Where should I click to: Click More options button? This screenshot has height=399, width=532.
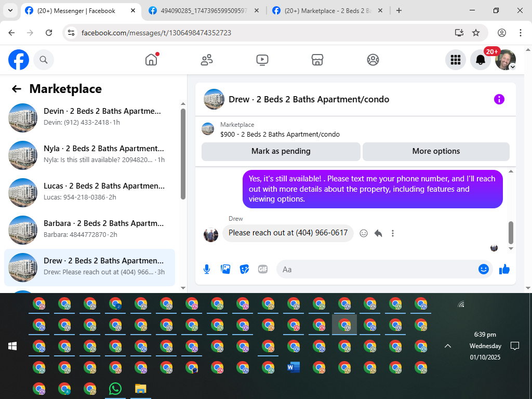(x=436, y=151)
